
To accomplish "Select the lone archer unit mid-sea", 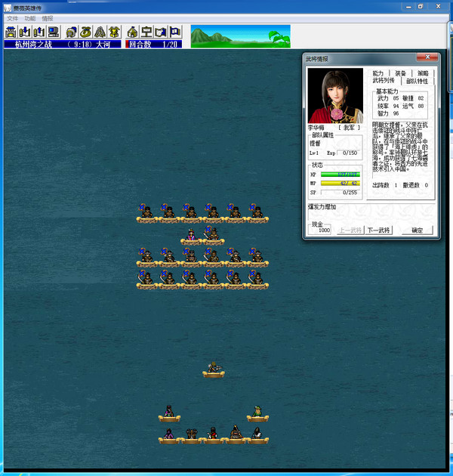I will point(214,369).
